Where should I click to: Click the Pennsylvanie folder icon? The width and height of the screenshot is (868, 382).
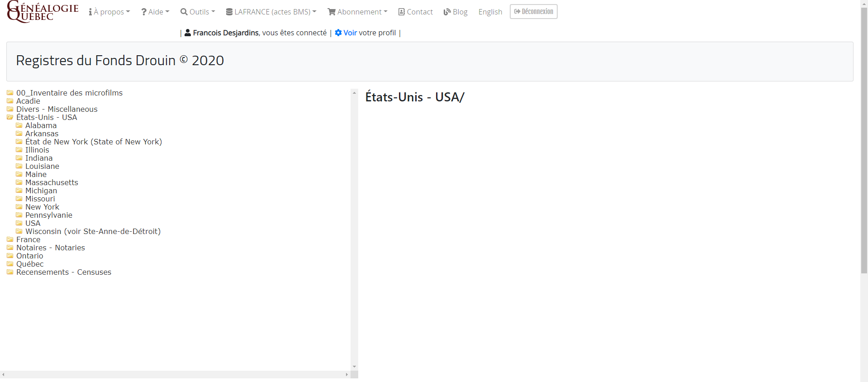pos(19,215)
